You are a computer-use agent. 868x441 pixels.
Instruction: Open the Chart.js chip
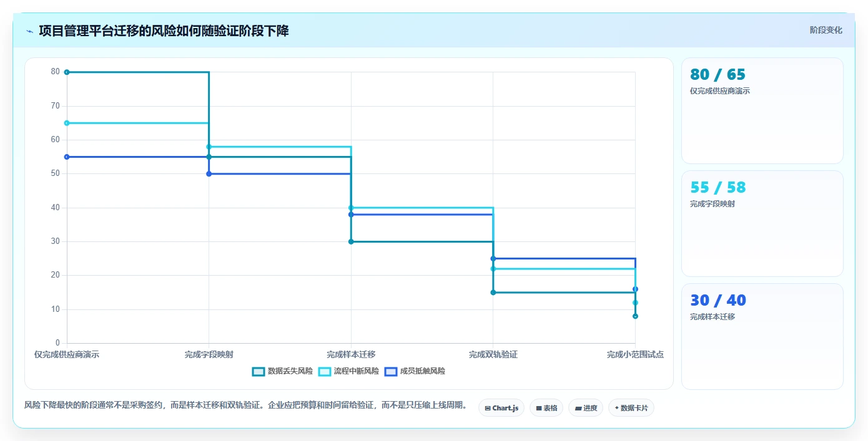(x=501, y=408)
